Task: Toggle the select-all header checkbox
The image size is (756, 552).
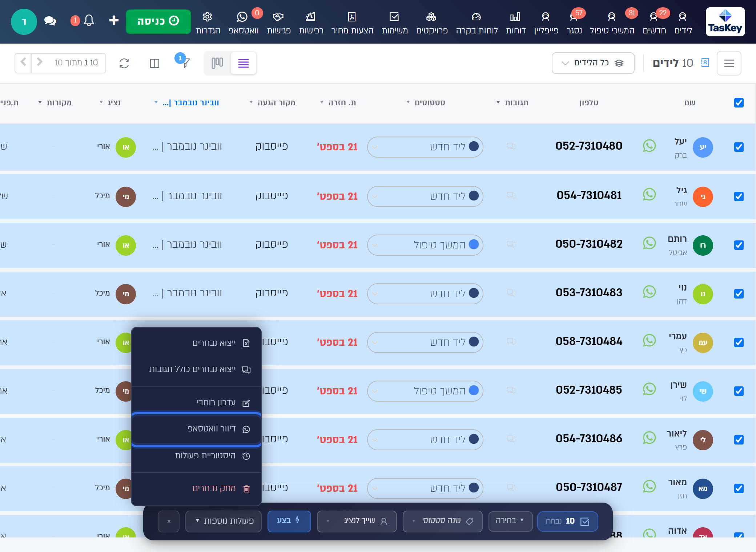Action: tap(739, 103)
